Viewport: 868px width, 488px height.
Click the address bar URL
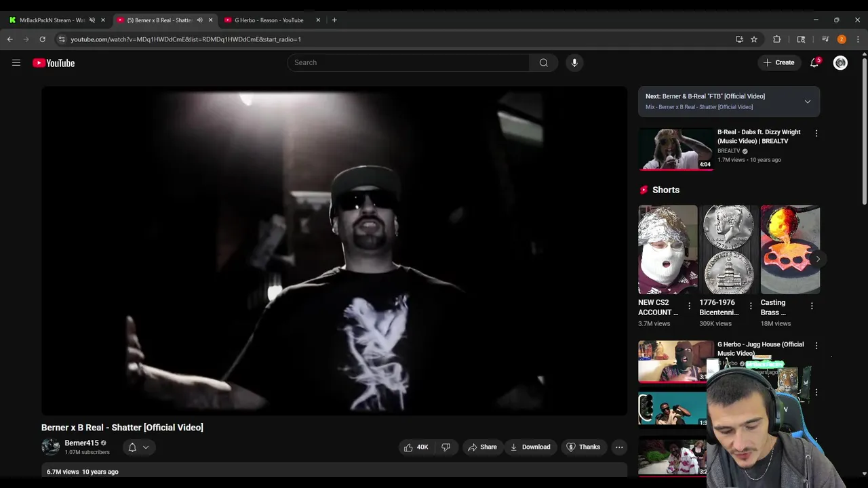click(186, 39)
